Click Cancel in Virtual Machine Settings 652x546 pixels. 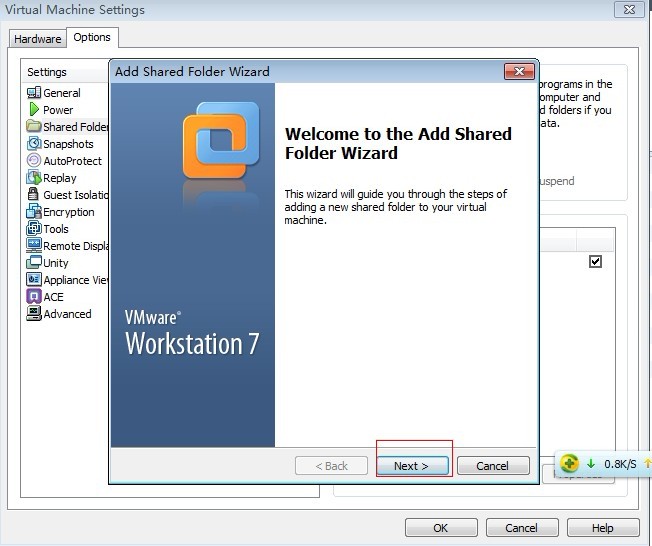[522, 528]
